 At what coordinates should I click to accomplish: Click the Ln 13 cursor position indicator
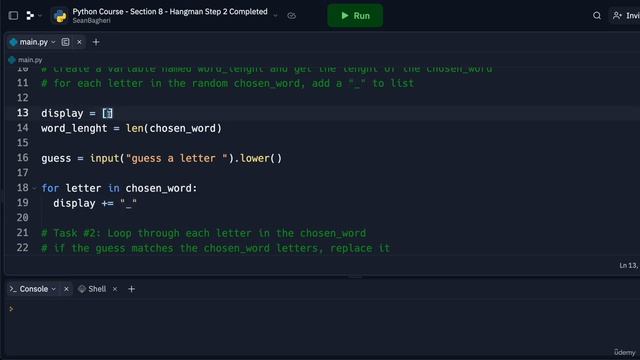[629, 266]
